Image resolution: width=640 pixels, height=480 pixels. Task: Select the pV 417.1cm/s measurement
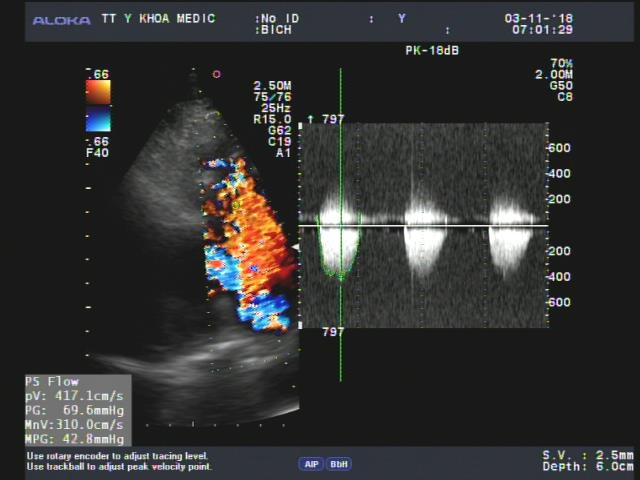[x=76, y=396]
